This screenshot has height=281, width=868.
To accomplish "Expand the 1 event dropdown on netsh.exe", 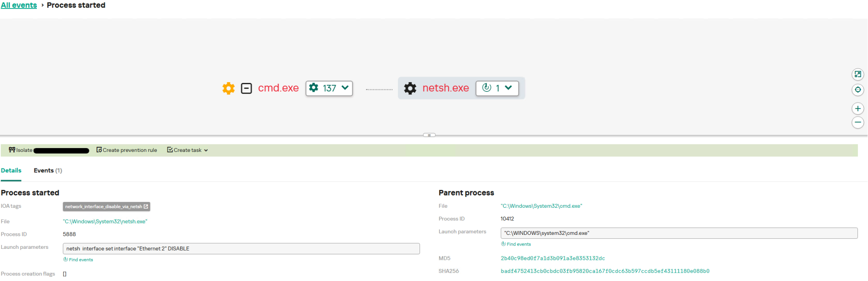I will click(x=497, y=88).
